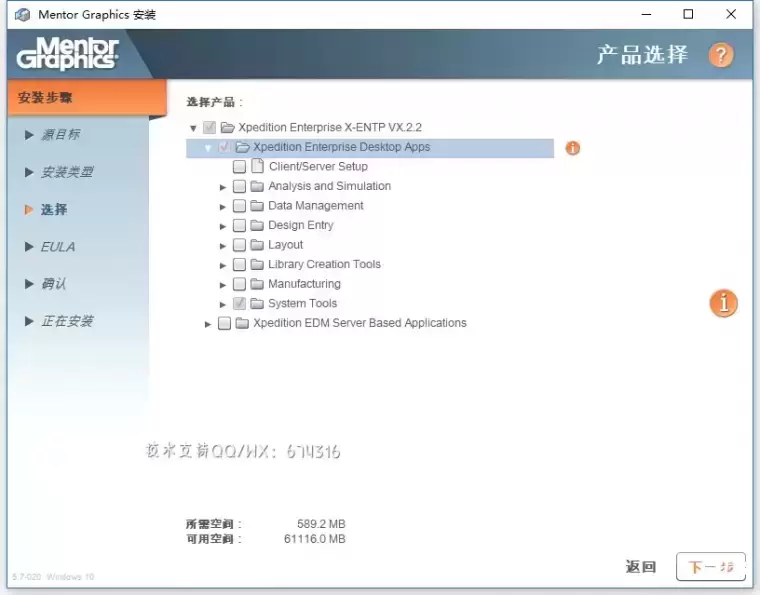
Task: Check Xpedition EDM Server Based Applications checkbox
Action: click(x=224, y=323)
